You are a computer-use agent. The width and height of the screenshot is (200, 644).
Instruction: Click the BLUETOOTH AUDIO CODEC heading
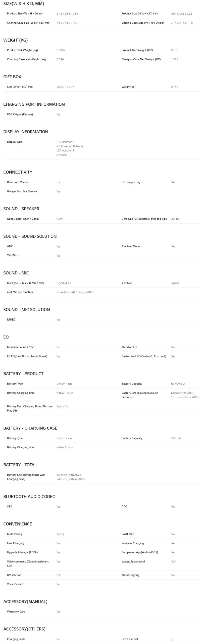[x=29, y=496]
